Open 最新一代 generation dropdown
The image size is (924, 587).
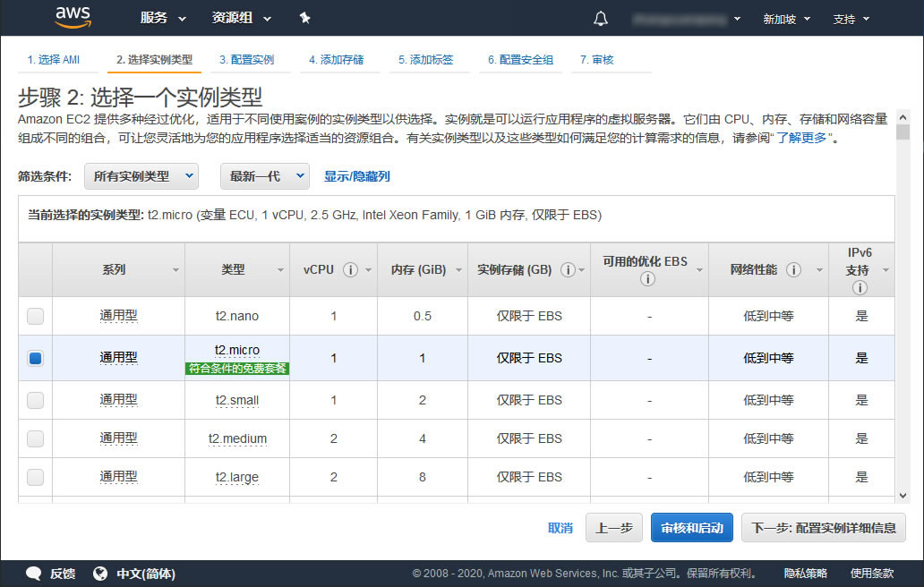pos(265,176)
